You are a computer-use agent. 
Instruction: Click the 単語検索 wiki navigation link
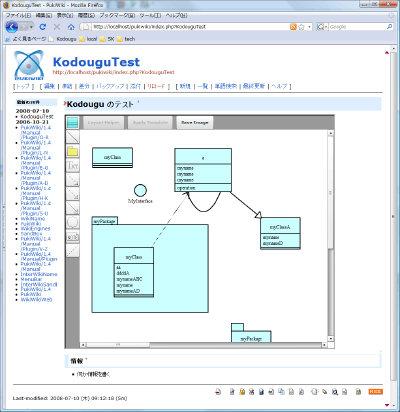(226, 86)
